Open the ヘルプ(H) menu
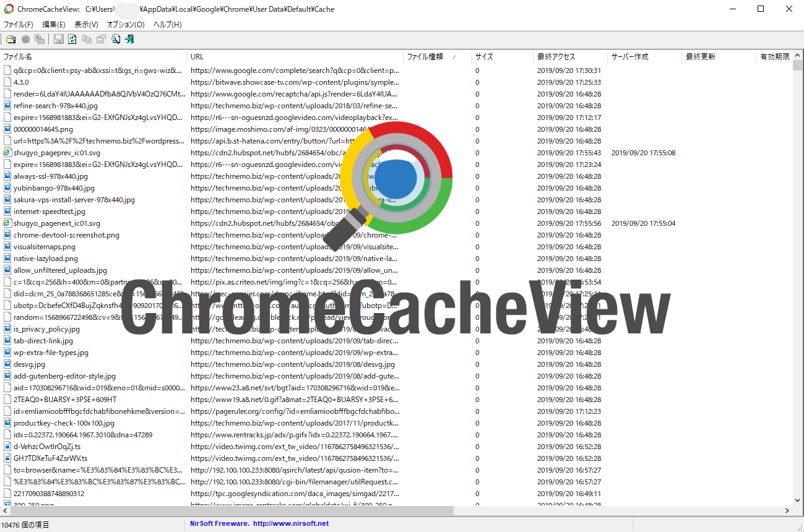The image size is (804, 532). (x=167, y=25)
